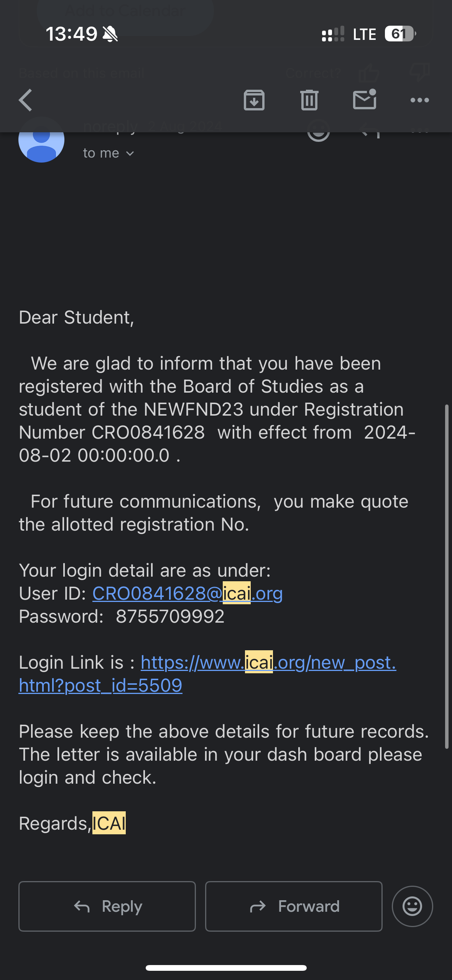452x980 pixels.
Task: Tap the battery indicator in status bar
Action: 400,34
